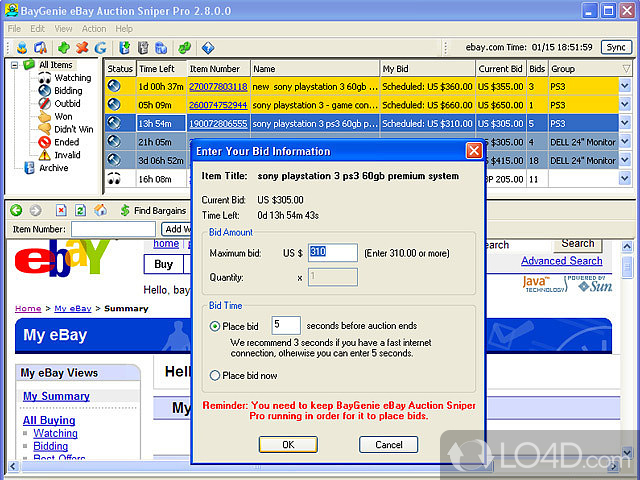The height and width of the screenshot is (480, 640).
Task: Open the Help menu
Action: point(124,29)
